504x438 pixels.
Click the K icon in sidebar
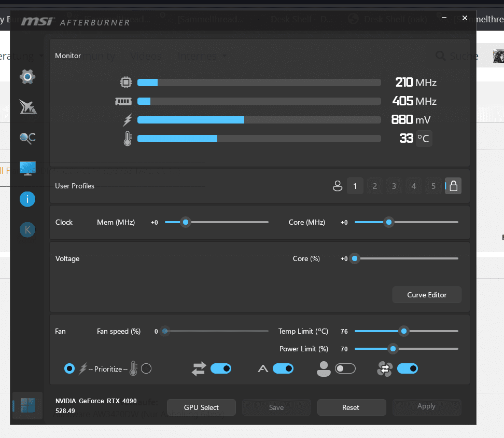[x=27, y=229]
